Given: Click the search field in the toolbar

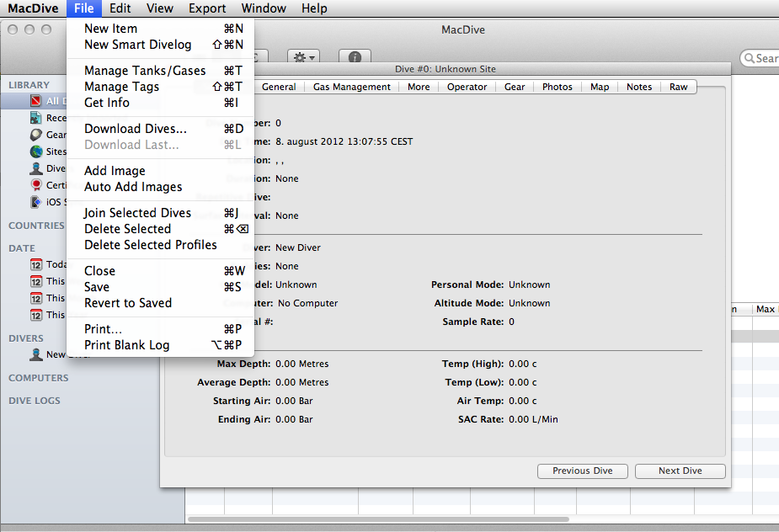Looking at the screenshot, I should (x=763, y=58).
